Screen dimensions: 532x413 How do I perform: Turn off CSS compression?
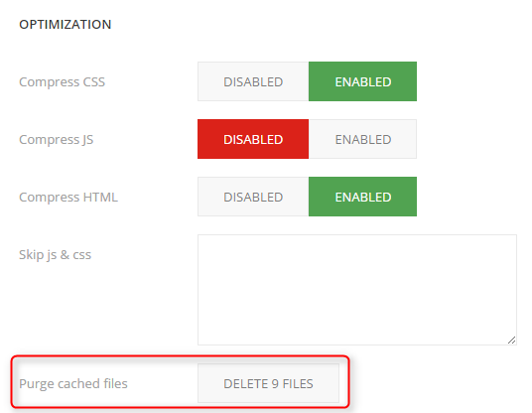pos(253,81)
